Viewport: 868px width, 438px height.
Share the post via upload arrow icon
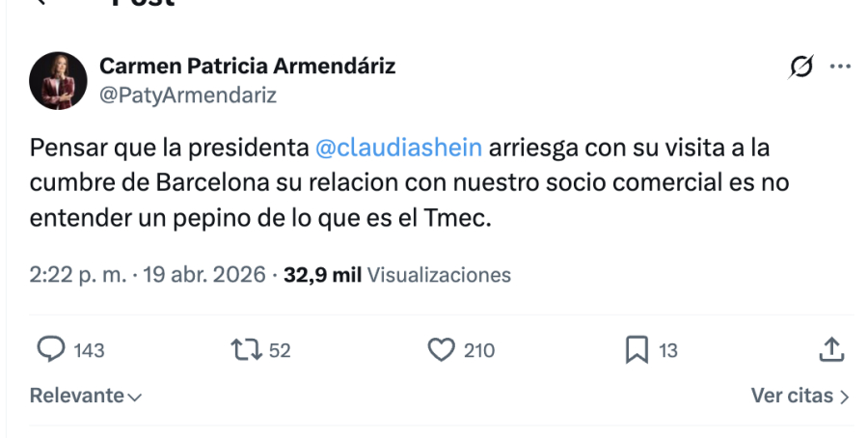[x=831, y=350]
